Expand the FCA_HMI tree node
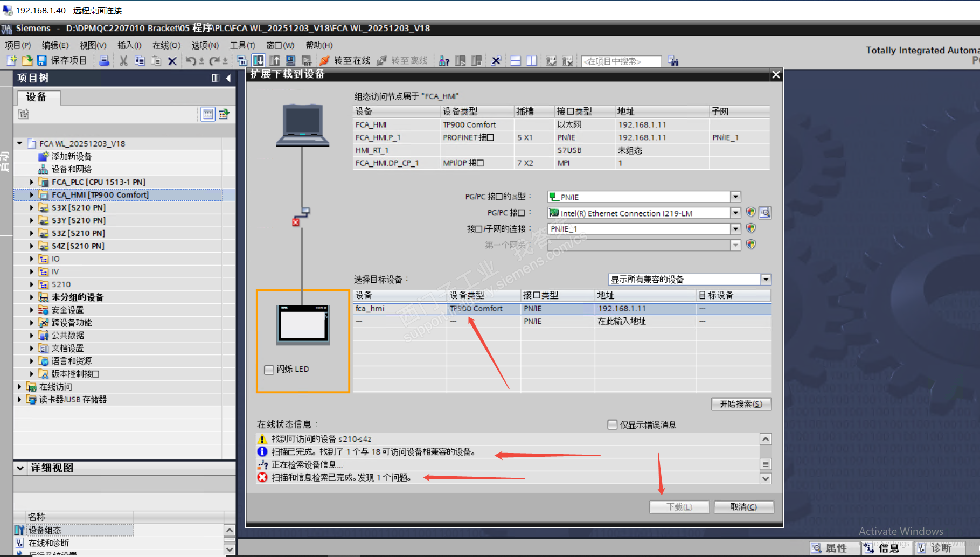Screen dimensions: 980x557 tap(32, 195)
